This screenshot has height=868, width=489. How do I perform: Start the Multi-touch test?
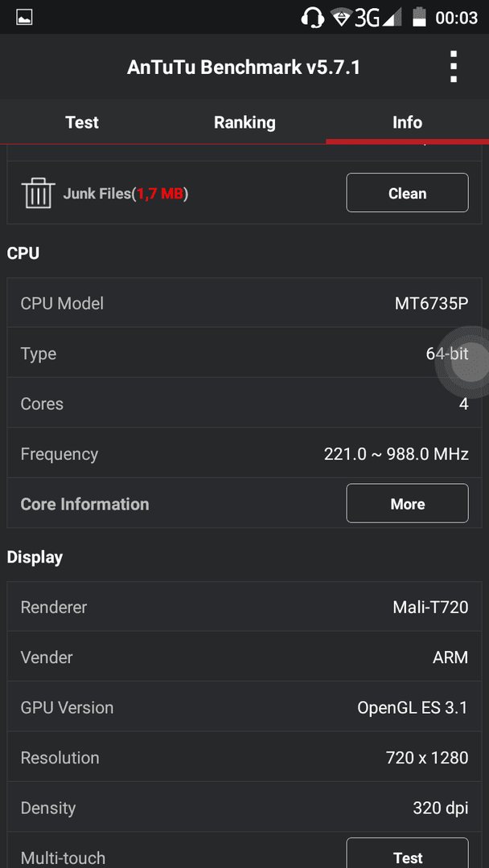[x=408, y=853]
